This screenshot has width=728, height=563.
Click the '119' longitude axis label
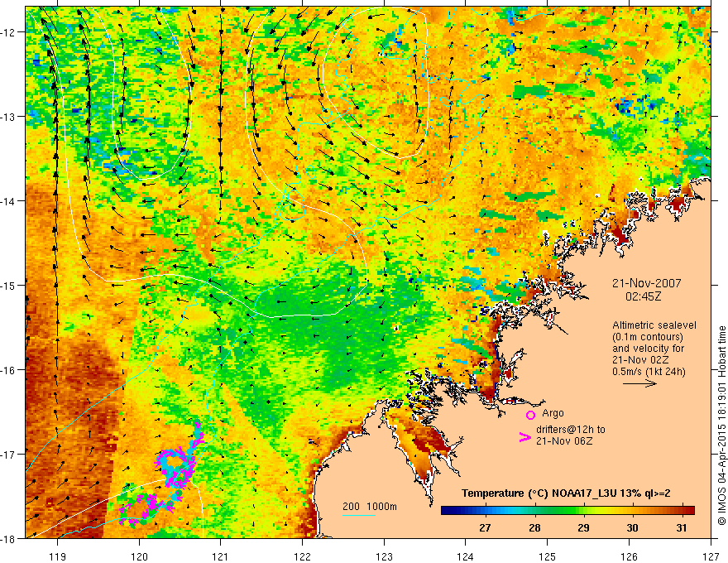tap(58, 556)
